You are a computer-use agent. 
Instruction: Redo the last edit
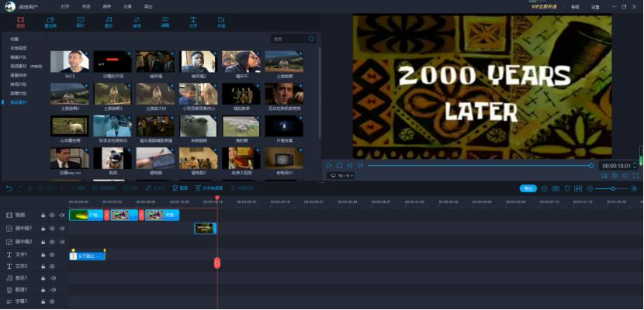19,188
